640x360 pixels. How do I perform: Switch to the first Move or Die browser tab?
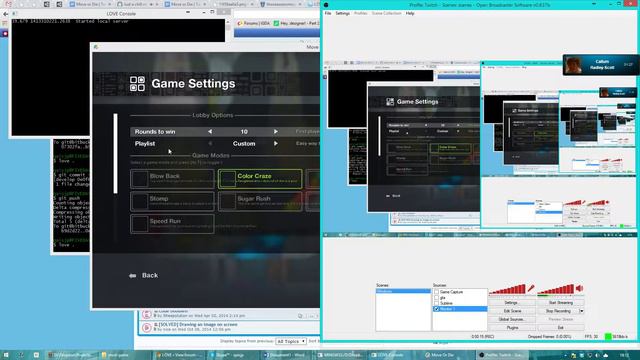click(91, 4)
